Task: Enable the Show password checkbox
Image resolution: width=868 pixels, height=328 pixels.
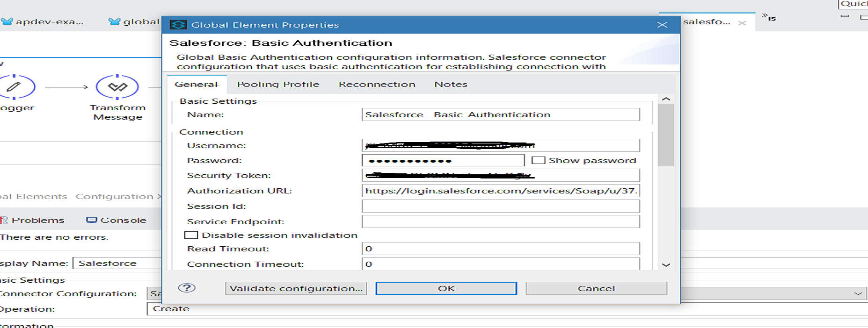Action: coord(539,160)
